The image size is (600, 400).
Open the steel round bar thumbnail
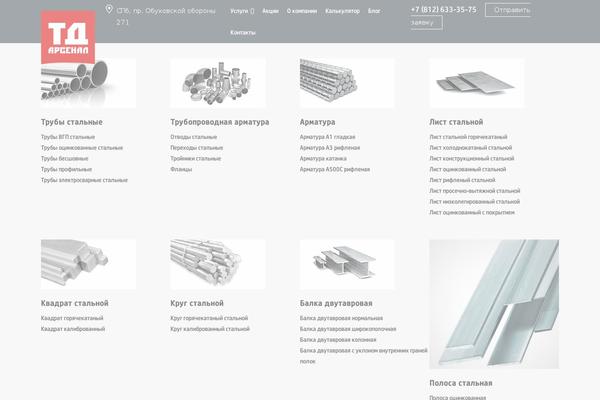[x=218, y=264]
